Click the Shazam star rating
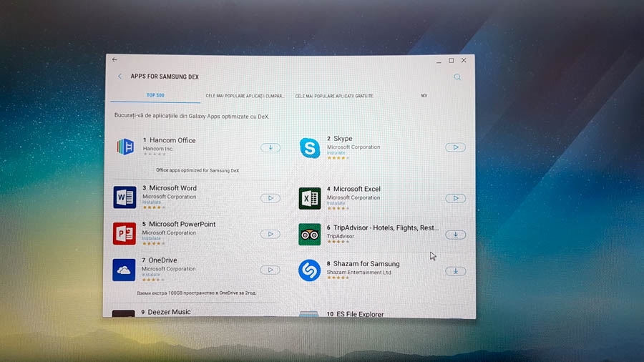Screen dimensions: 644x362 pyautogui.click(x=338, y=278)
